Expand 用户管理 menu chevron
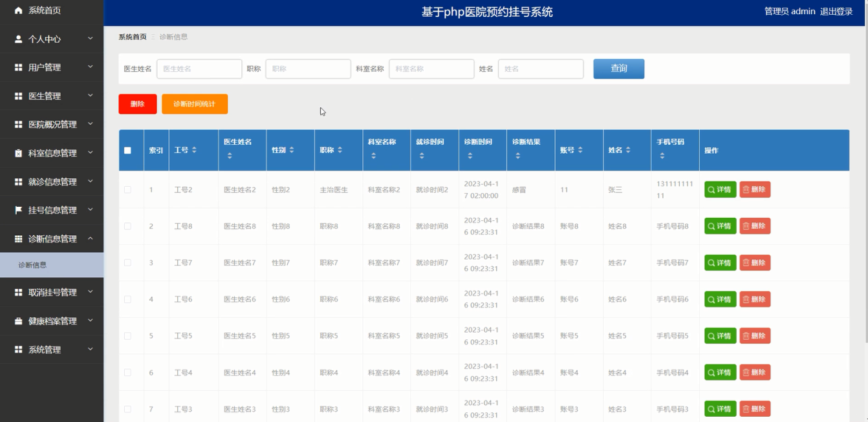The width and height of the screenshot is (868, 422). tap(91, 67)
